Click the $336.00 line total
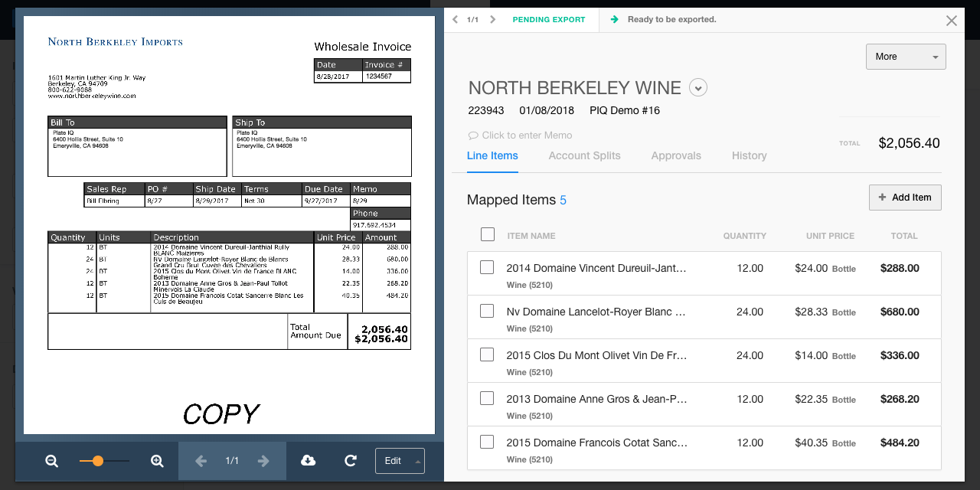The height and width of the screenshot is (490, 980). coord(900,355)
